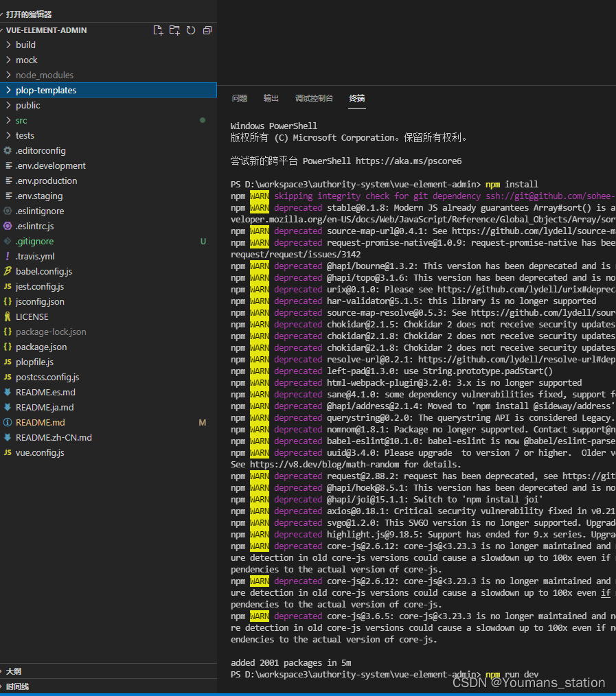
Task: Open package.json in the file tree
Action: pos(41,347)
